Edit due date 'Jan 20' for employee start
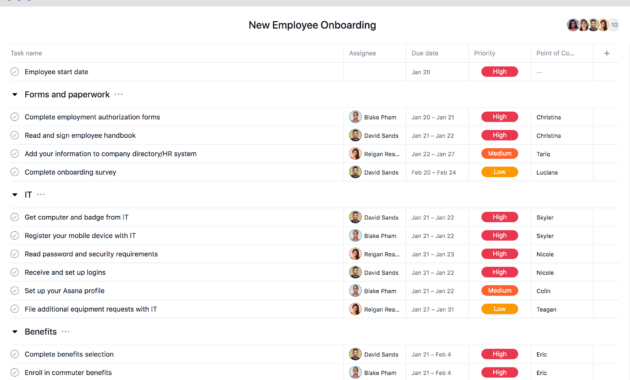This screenshot has height=380, width=630. pyautogui.click(x=421, y=72)
